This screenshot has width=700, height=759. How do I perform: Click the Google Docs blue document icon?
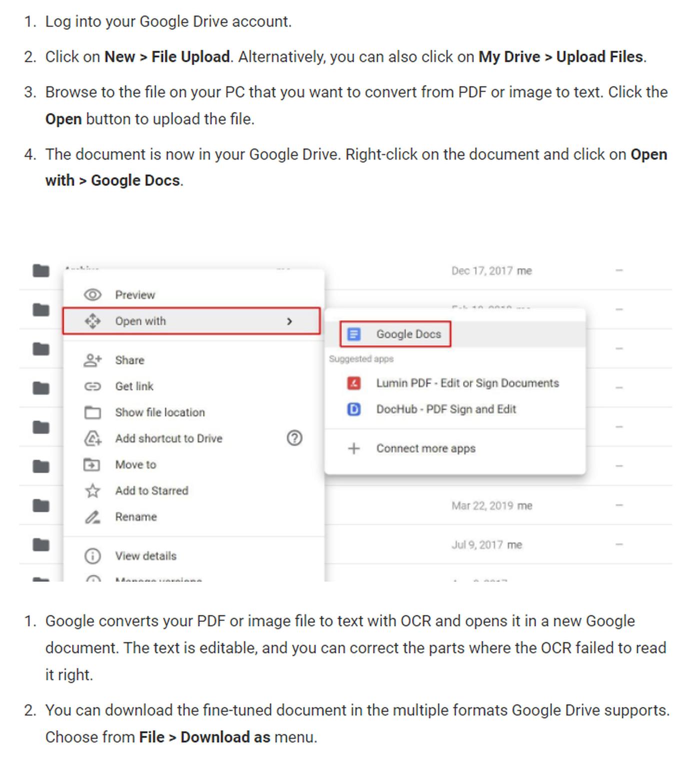click(354, 334)
